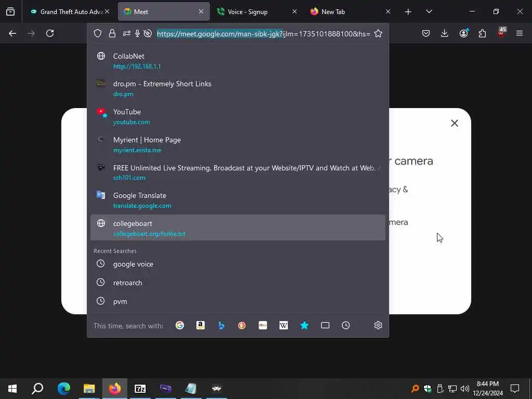Save page to Pocket
Viewport: 532px width, 399px height.
(x=426, y=33)
